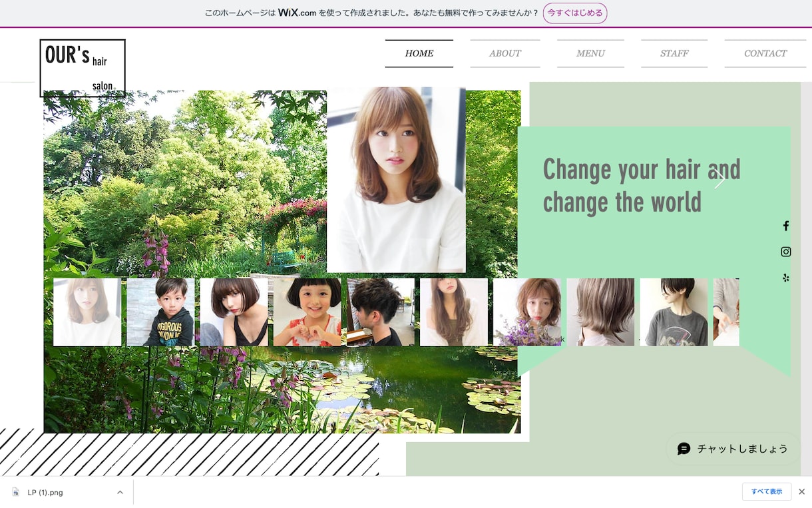Select thumbnail of woman with long wavy hair
Viewport: 812px width, 508px height.
pyautogui.click(x=454, y=312)
